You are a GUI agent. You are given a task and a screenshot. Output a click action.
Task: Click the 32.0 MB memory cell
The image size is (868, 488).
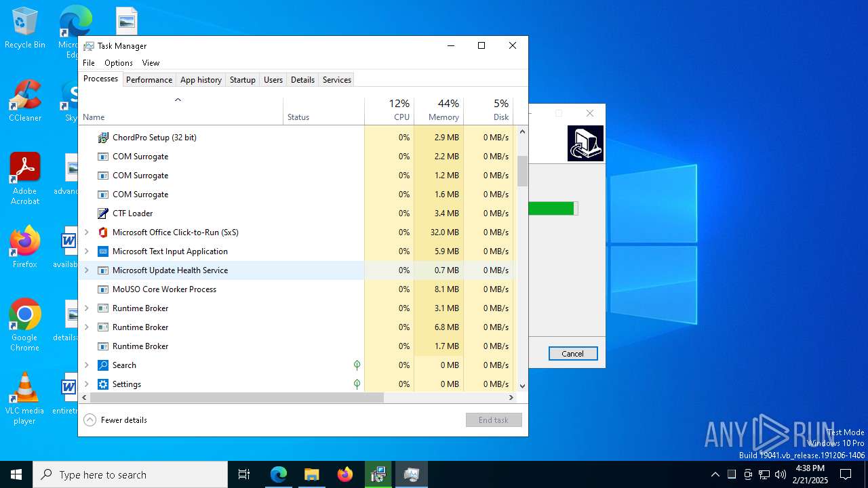[439, 232]
